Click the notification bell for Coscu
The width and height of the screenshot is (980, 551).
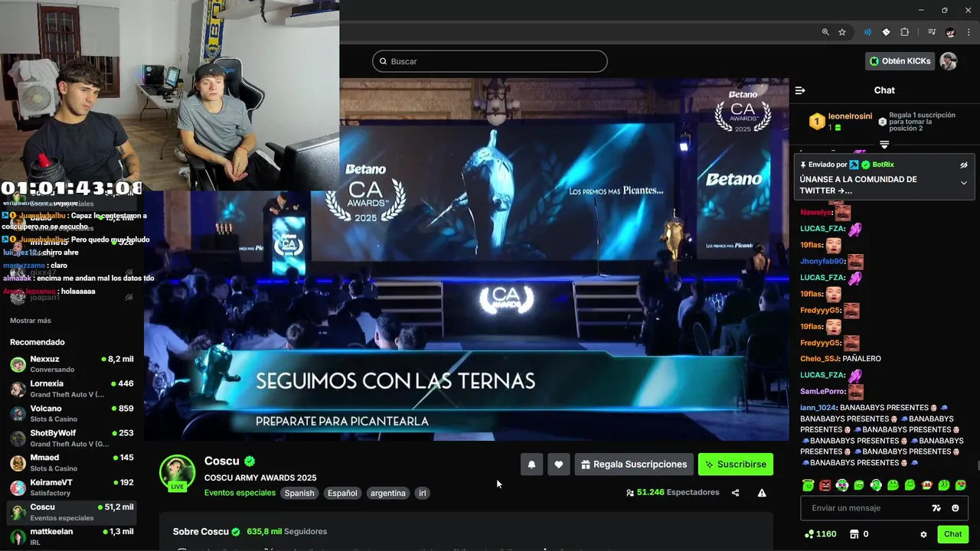[531, 465]
